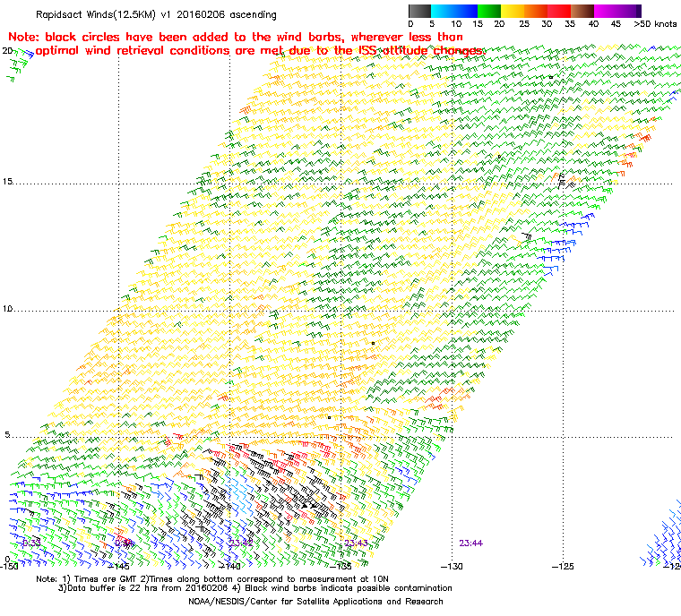Click the yellow 20-25 knots legend swatch

click(x=513, y=11)
